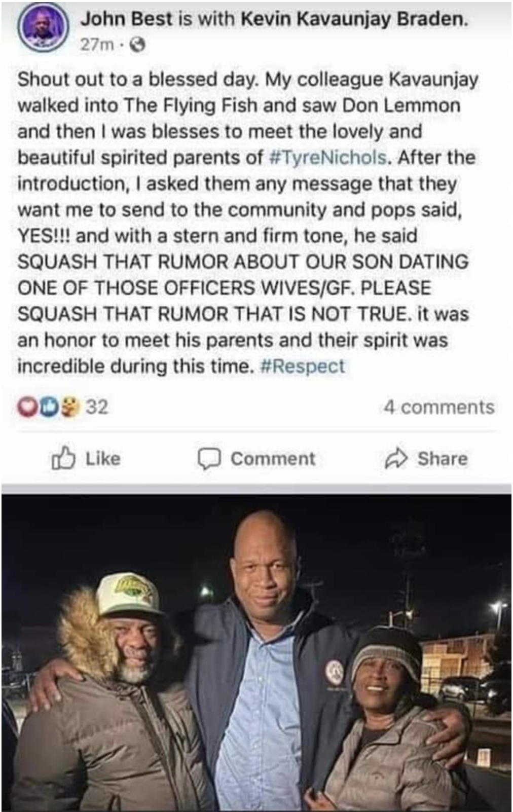Tap the Share arrow icon
513x812 pixels.
(x=396, y=459)
